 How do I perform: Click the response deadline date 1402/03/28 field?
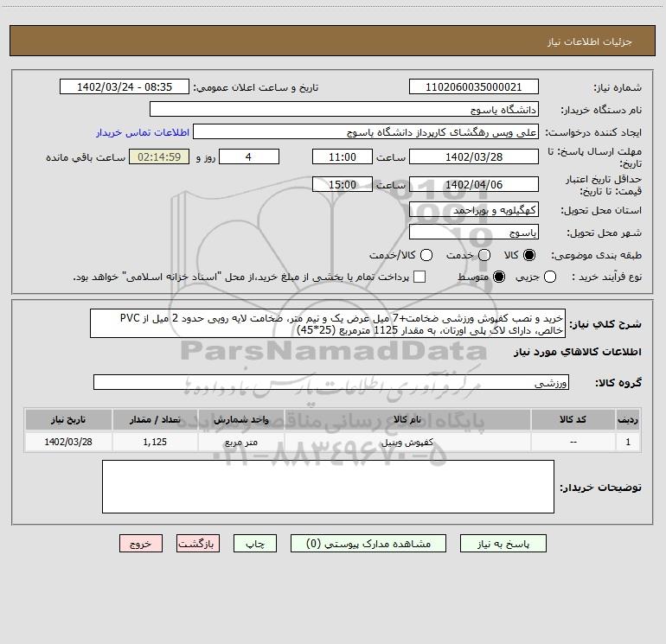coord(474,156)
